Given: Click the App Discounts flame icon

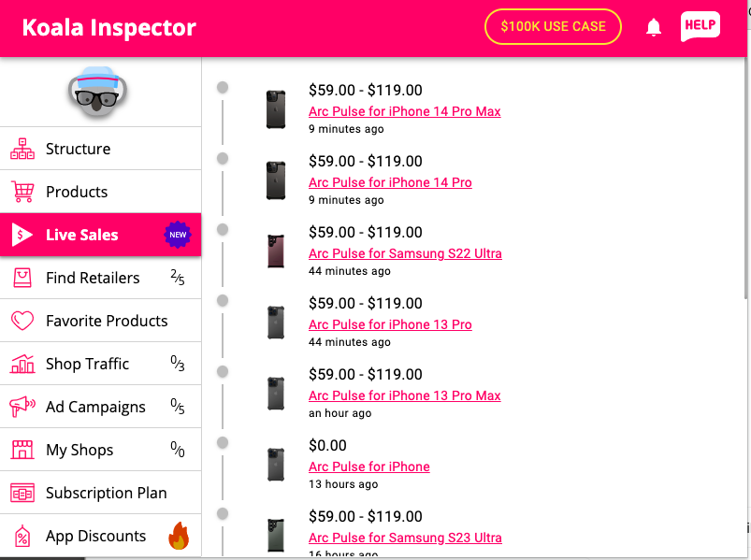Looking at the screenshot, I should coord(179,536).
